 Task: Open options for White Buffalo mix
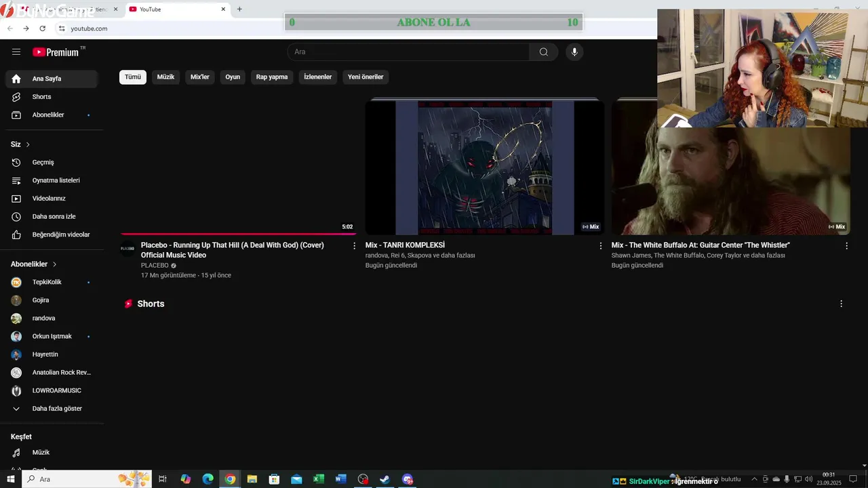pos(846,246)
